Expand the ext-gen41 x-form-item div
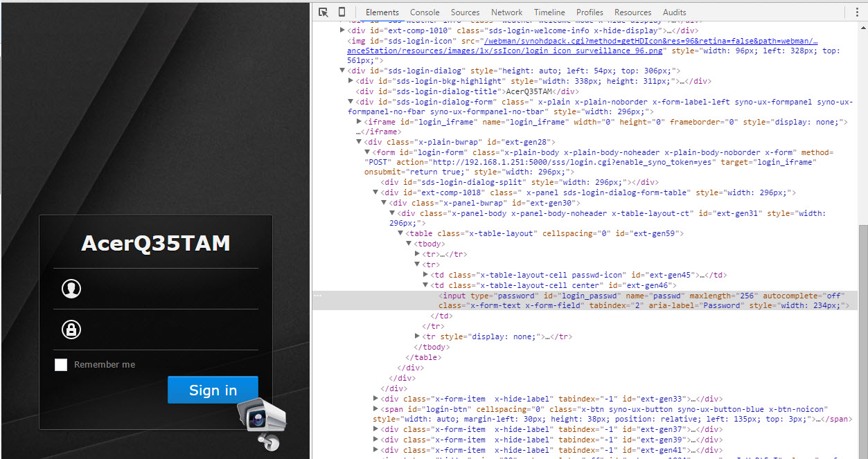Screen dimensions: 868x459 pos(375,450)
